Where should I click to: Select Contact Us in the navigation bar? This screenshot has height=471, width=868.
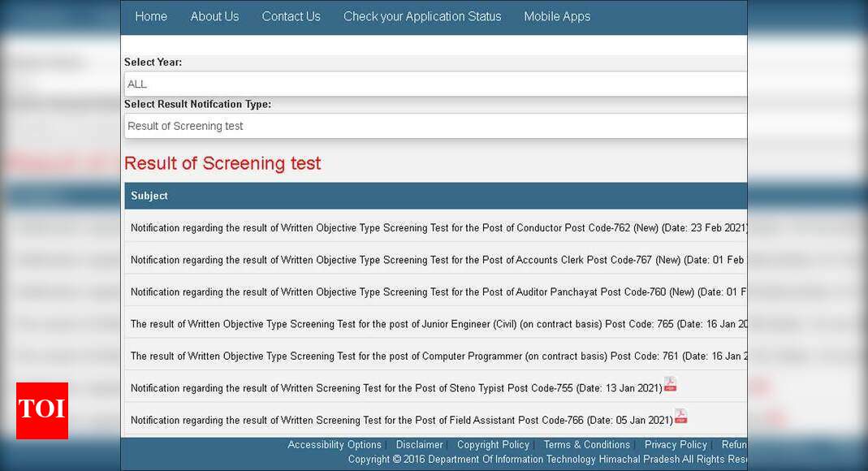point(291,16)
